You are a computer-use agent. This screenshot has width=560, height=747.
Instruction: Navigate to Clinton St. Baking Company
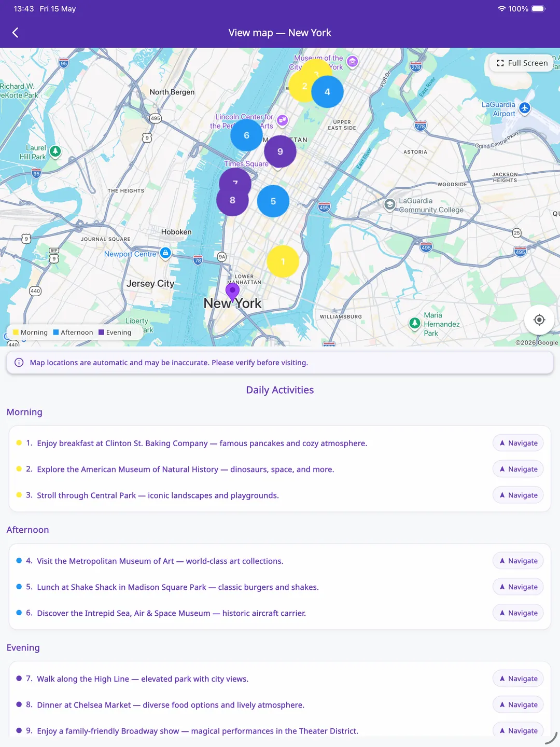coord(518,443)
